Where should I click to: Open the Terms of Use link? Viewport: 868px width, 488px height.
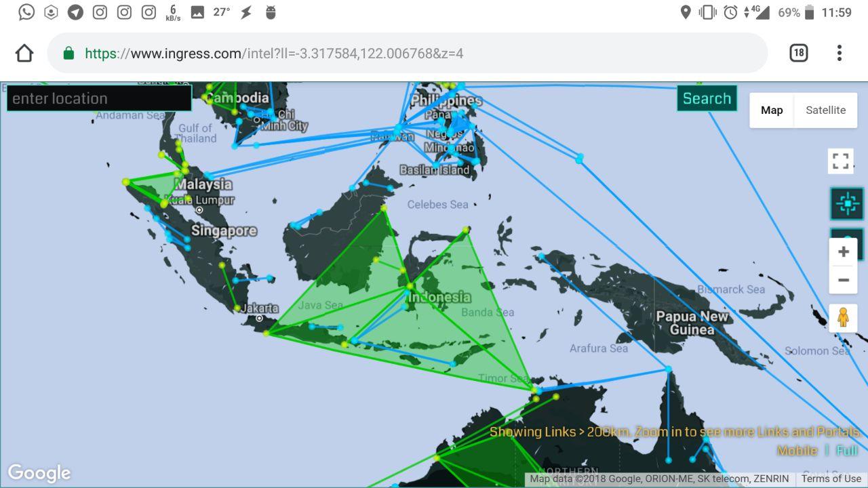click(x=831, y=479)
